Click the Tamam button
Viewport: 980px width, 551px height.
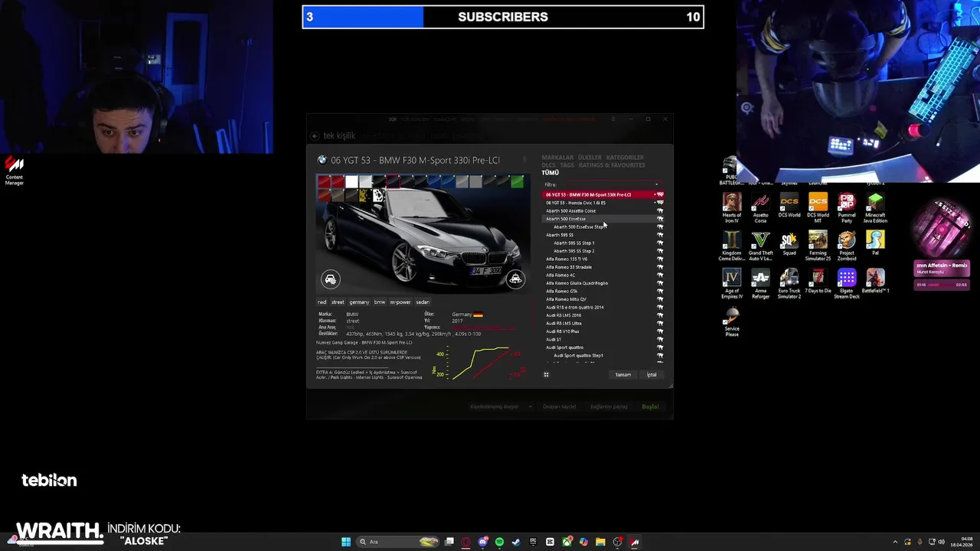623,375
